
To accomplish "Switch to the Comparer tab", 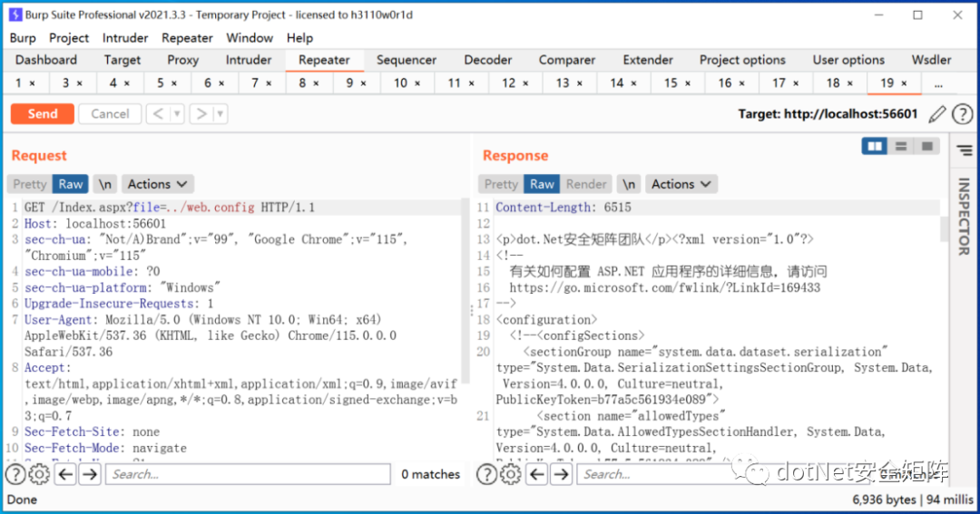I will pyautogui.click(x=567, y=60).
